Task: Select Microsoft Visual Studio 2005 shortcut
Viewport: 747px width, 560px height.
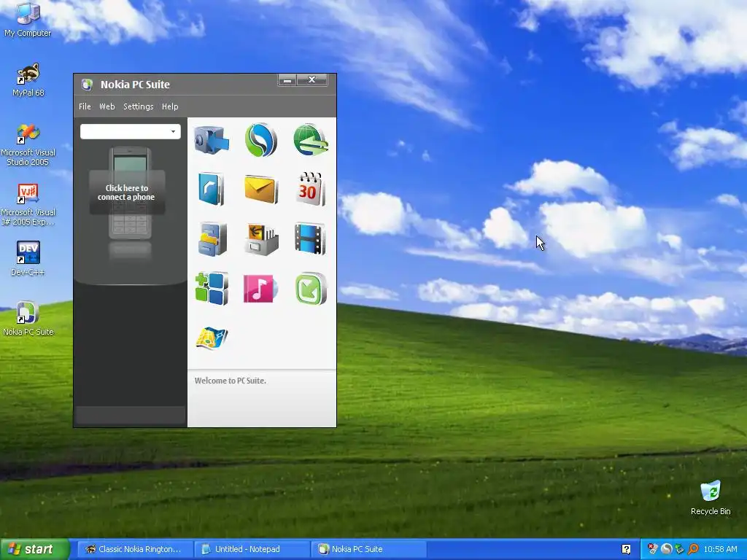Action: [28, 145]
